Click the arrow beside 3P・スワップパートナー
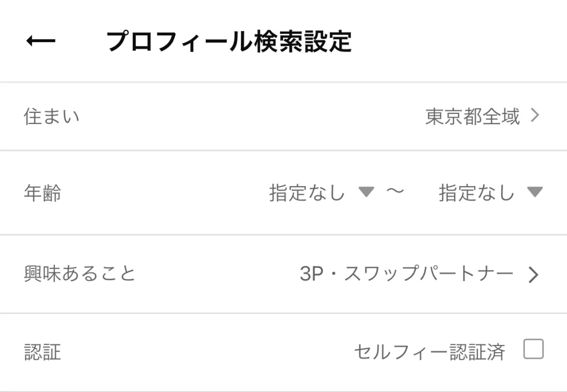 point(533,274)
